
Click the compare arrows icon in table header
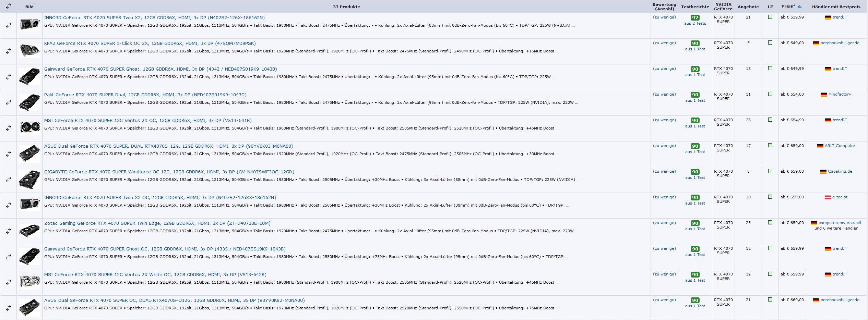tap(9, 6)
